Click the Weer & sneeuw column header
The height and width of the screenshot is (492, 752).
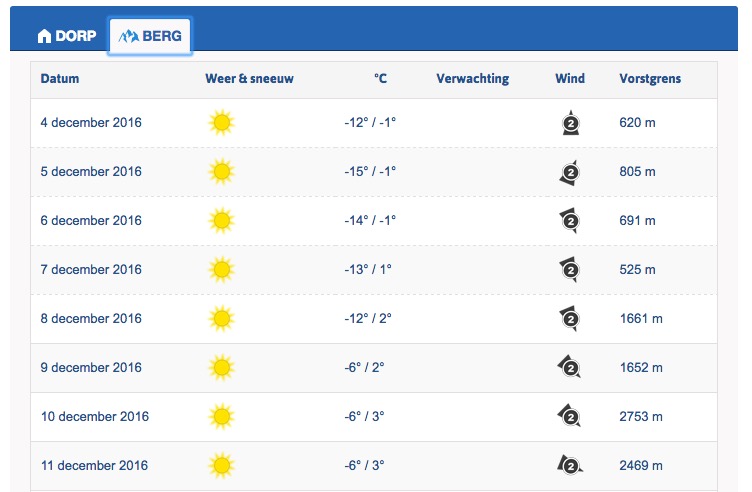coord(249,79)
